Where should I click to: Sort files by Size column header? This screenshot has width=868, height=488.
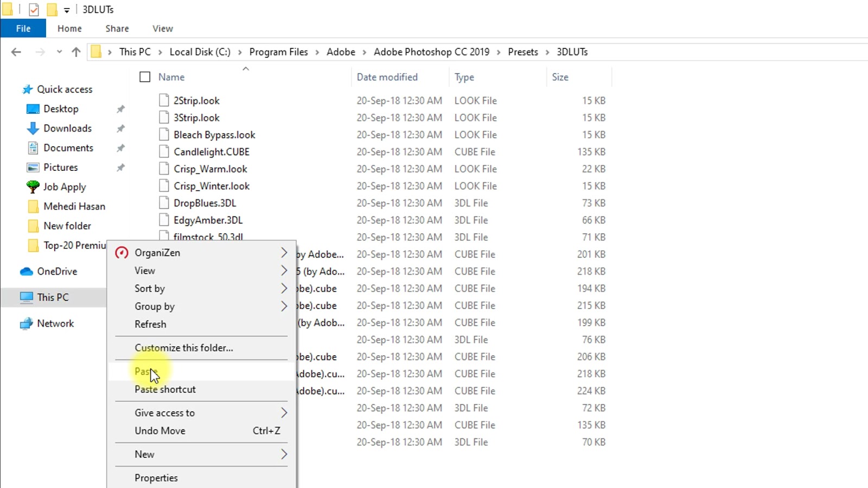tap(560, 77)
